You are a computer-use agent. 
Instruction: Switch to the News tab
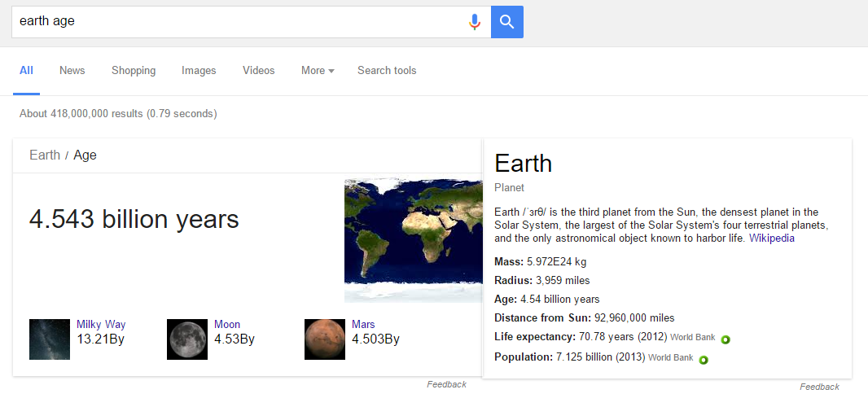pyautogui.click(x=72, y=71)
